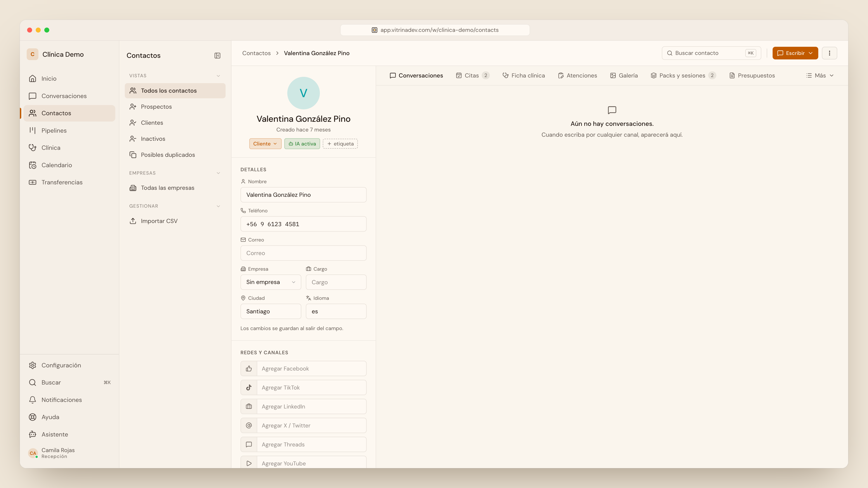The height and width of the screenshot is (488, 868).
Task: Open the Escribir dropdown button
Action: 795,53
